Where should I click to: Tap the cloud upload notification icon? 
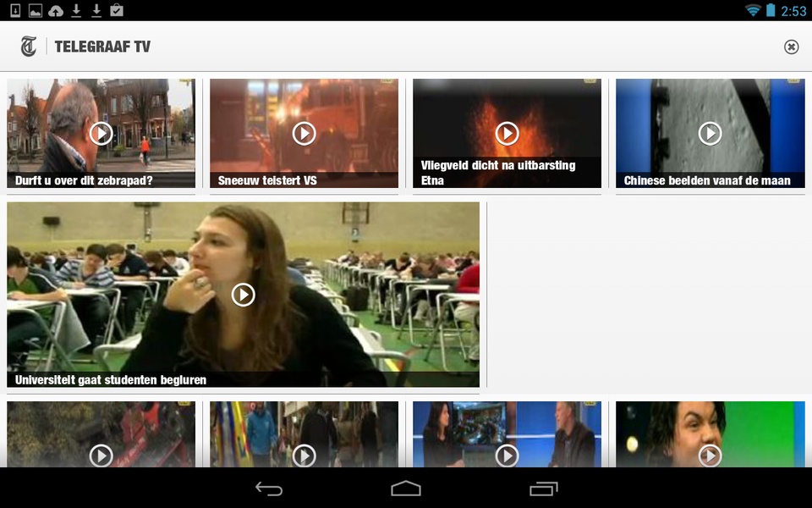click(56, 10)
